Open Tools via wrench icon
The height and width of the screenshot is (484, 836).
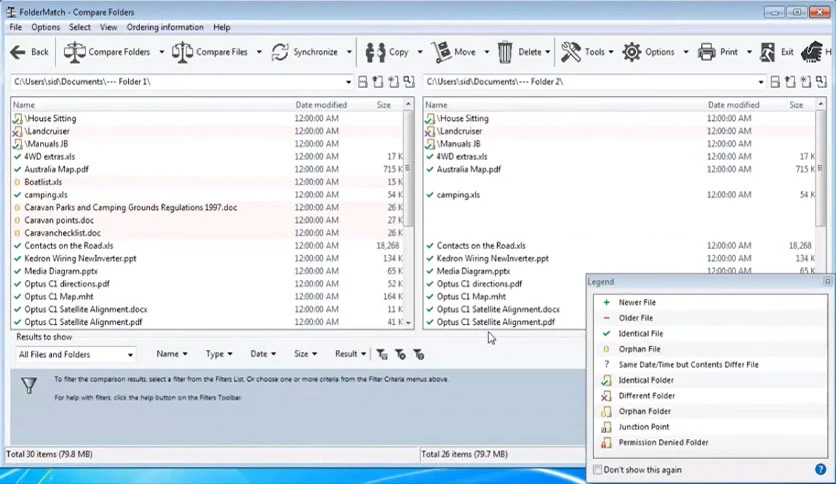tap(570, 52)
